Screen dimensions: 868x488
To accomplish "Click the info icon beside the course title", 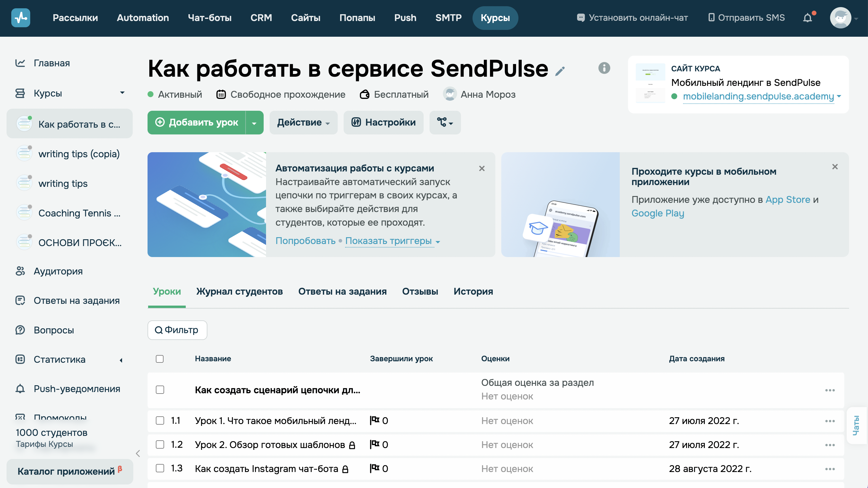I will 603,68.
